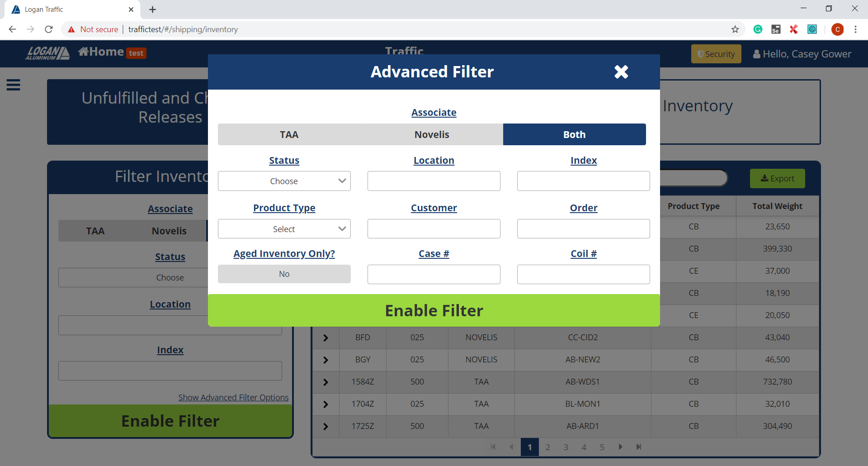The height and width of the screenshot is (466, 868).
Task: Open the Status Choose dropdown in dialog
Action: pos(284,181)
